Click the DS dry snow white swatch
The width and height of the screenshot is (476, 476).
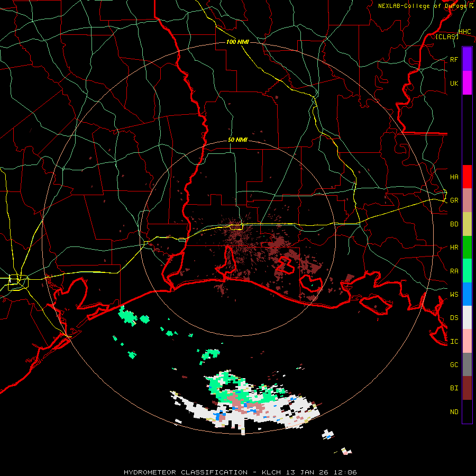point(467,317)
